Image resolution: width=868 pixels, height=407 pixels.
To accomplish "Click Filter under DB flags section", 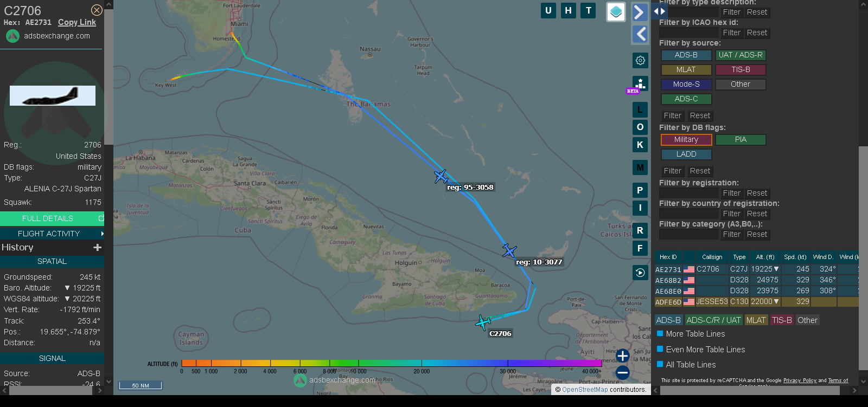I will click(x=672, y=171).
